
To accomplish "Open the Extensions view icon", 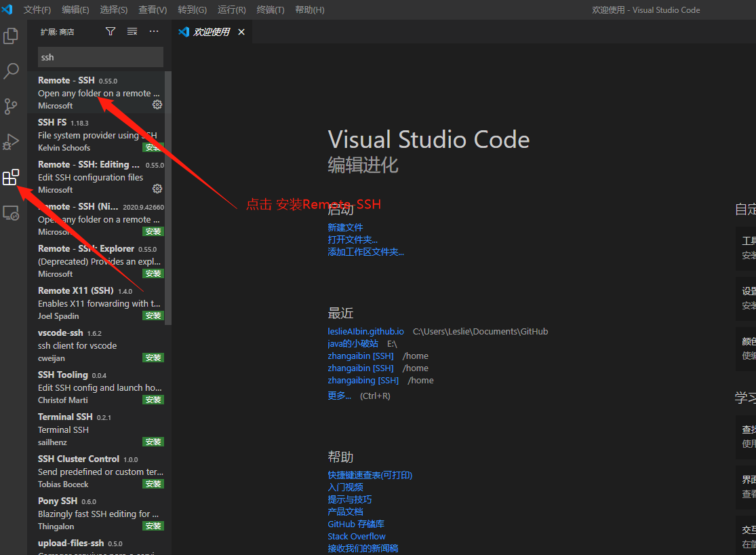I will click(11, 177).
